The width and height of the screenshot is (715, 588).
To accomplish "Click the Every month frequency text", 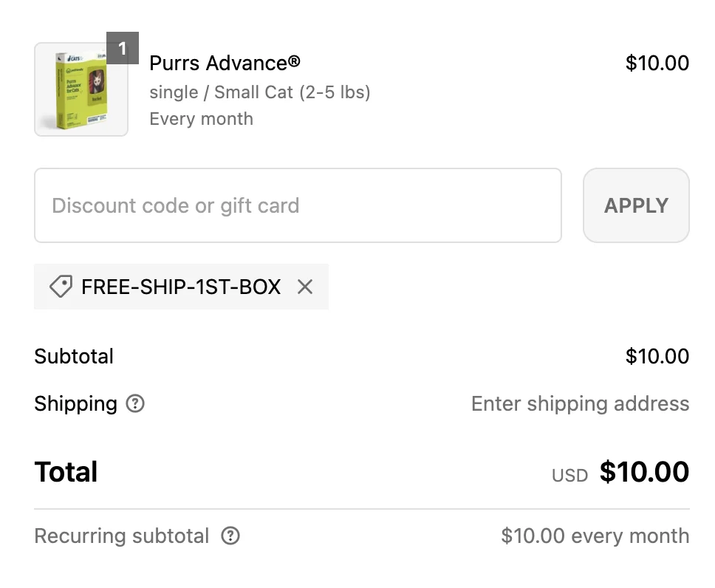I will click(x=201, y=119).
